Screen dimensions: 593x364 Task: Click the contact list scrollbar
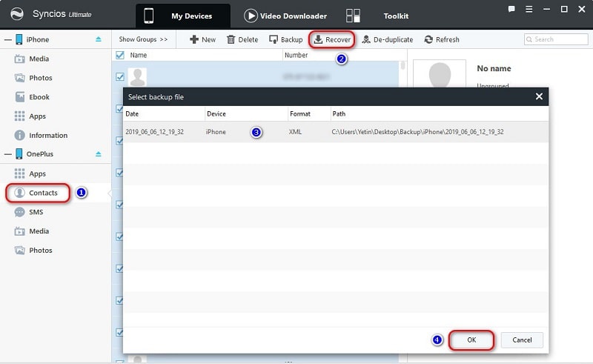coord(402,65)
